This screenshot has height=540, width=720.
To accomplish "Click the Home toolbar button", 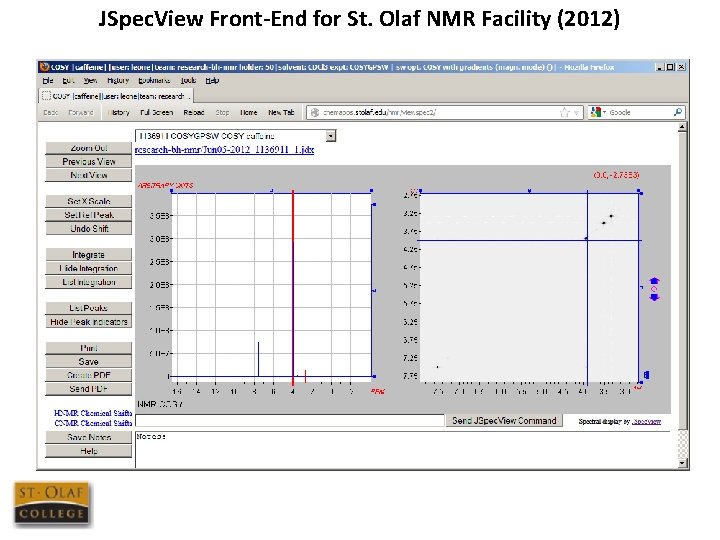I will [x=249, y=112].
